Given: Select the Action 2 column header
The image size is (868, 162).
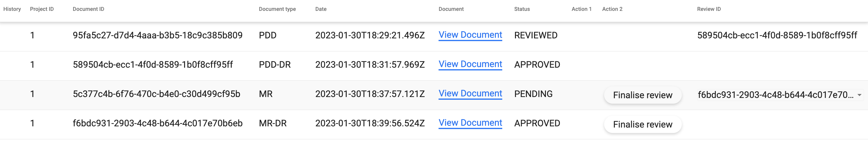Looking at the screenshot, I should pyautogui.click(x=612, y=9).
